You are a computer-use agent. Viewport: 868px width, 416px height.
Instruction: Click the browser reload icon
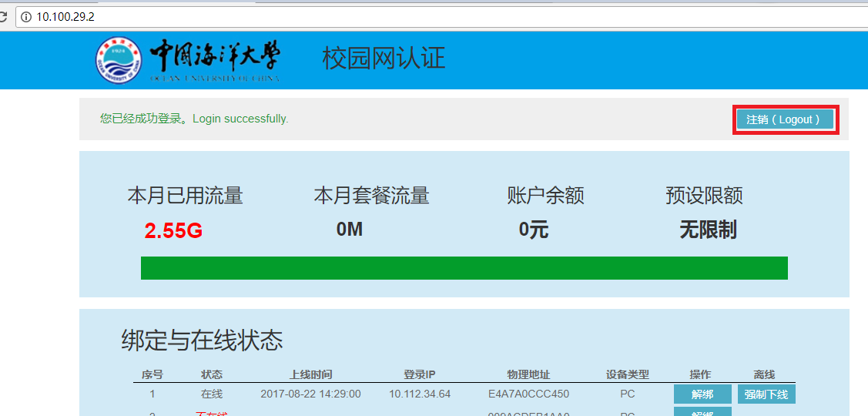(x=3, y=16)
